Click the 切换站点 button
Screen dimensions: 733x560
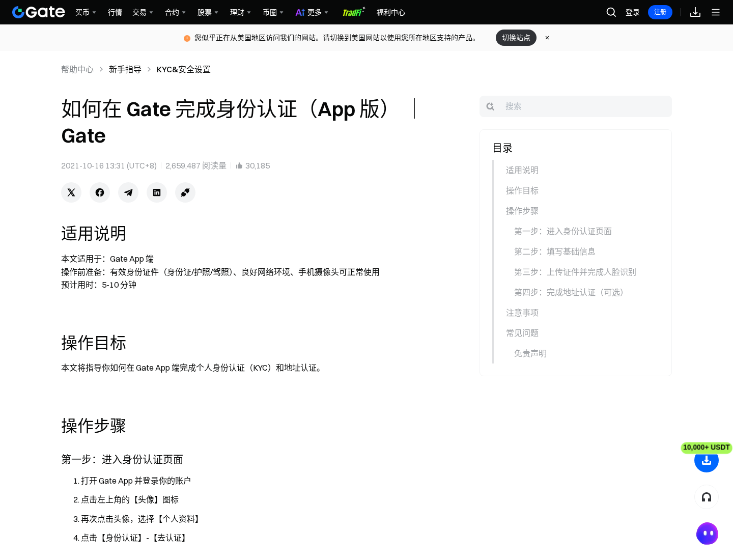click(516, 38)
